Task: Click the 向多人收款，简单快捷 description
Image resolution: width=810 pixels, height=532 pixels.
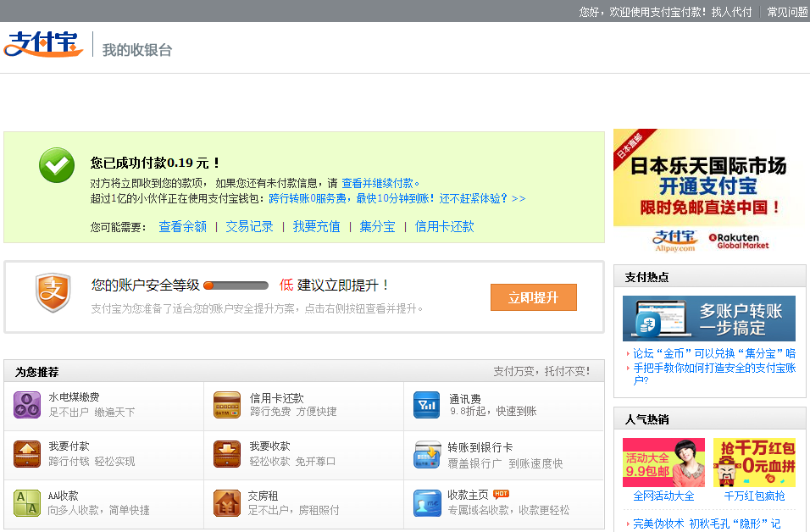Action: click(98, 510)
